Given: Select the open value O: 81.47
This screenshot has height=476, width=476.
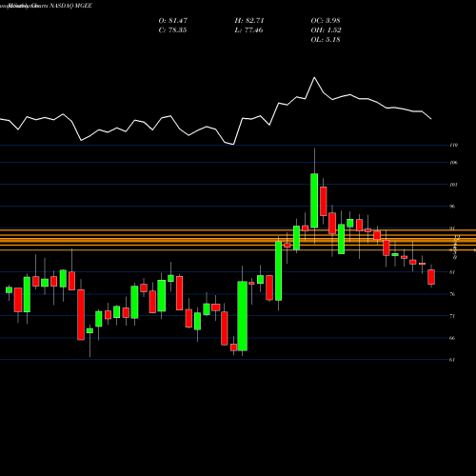Looking at the screenshot, I should click(x=173, y=21).
